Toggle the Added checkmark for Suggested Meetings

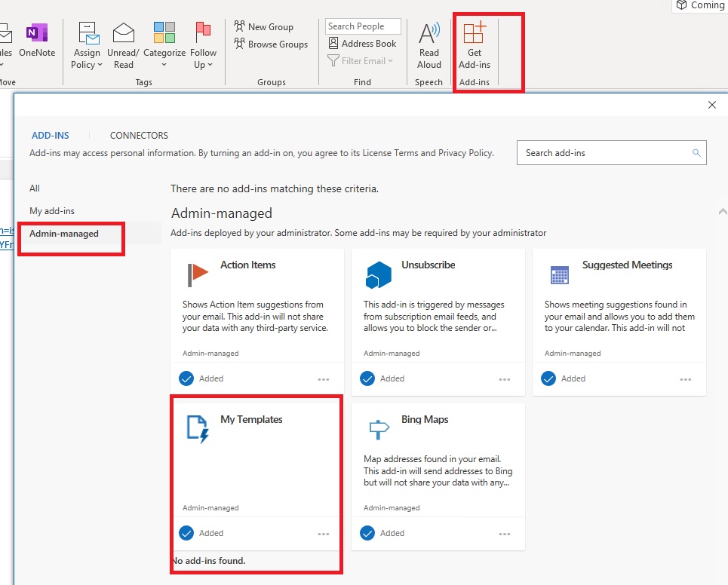pyautogui.click(x=548, y=378)
